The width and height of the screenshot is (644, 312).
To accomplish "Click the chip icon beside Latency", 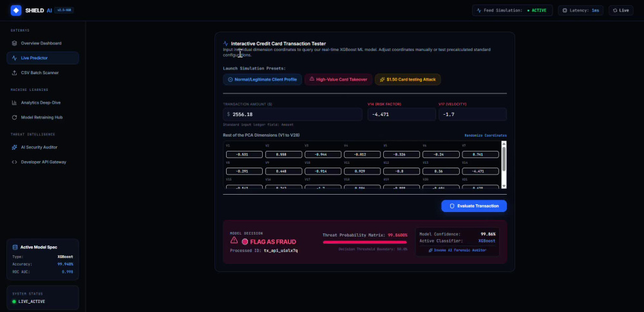I will [x=564, y=10].
